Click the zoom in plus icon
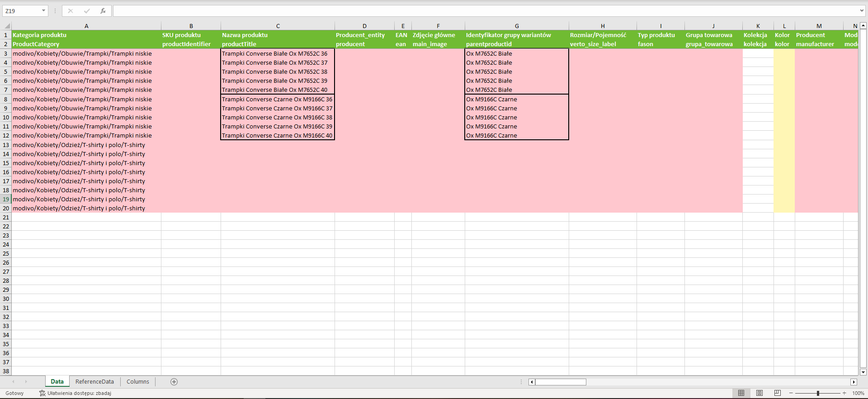 844,393
